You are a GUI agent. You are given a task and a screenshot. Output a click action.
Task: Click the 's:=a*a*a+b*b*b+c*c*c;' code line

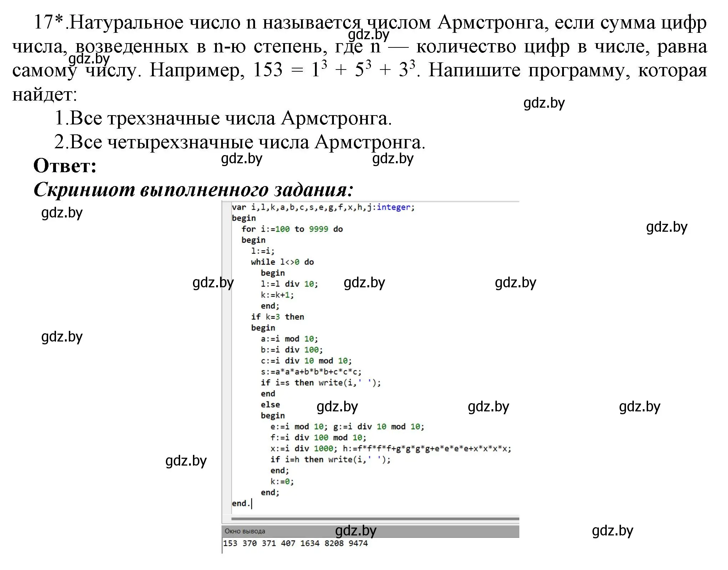(x=311, y=372)
